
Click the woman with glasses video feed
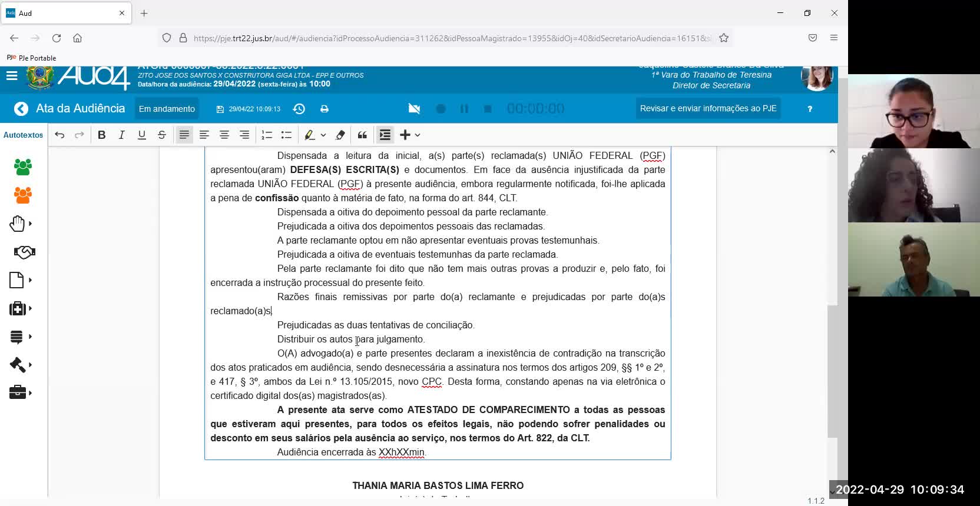(914, 111)
